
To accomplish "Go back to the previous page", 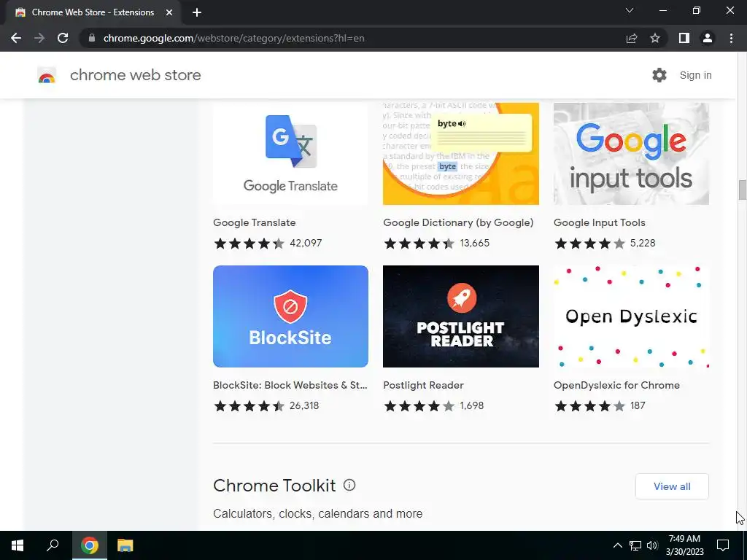I will [x=16, y=38].
